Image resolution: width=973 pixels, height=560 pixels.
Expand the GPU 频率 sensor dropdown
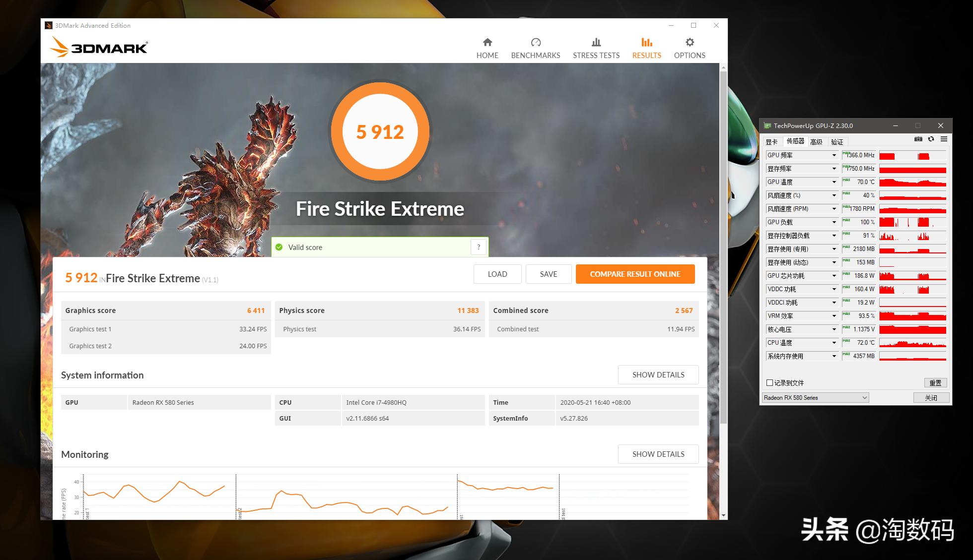[x=834, y=155]
